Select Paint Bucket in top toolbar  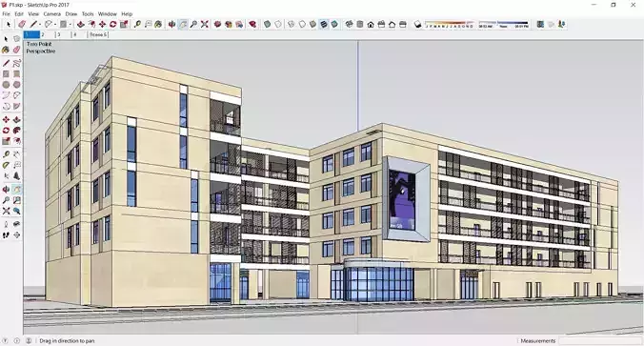[158, 24]
